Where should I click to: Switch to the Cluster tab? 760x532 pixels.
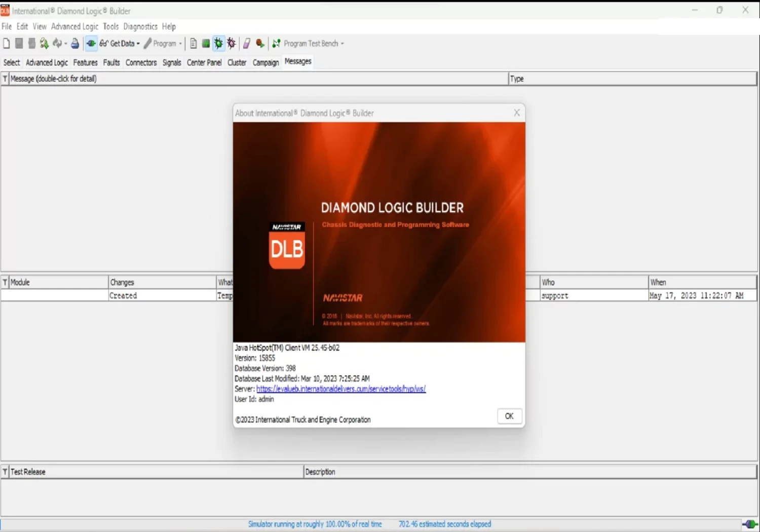click(237, 62)
